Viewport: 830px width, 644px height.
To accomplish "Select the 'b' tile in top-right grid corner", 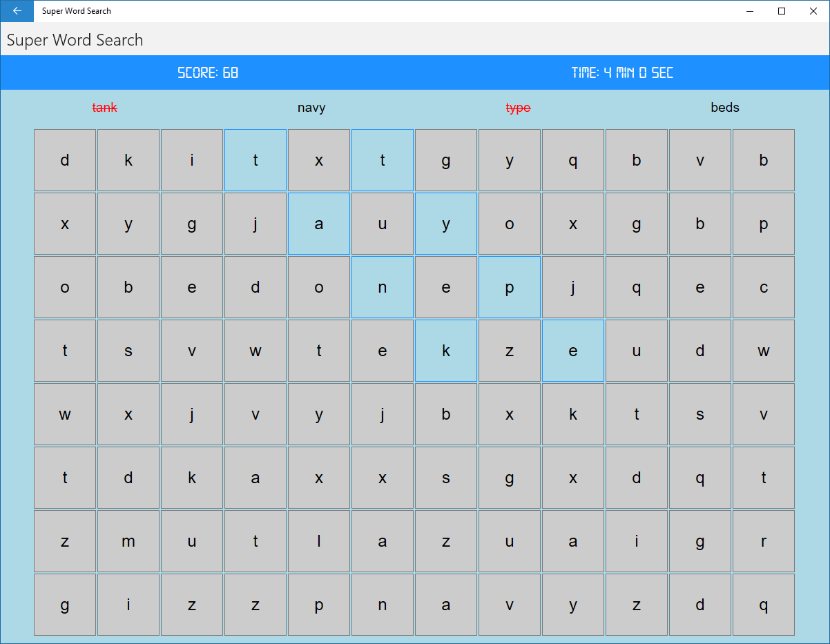I will click(x=764, y=160).
